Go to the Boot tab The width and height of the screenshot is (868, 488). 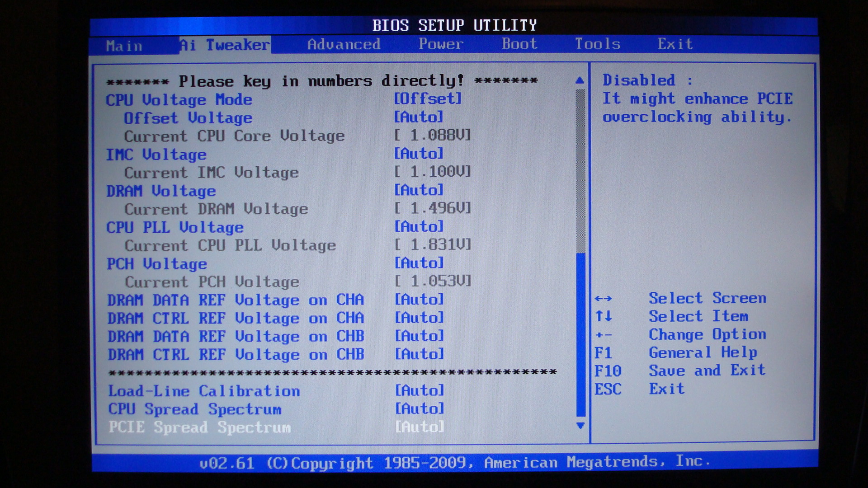pyautogui.click(x=519, y=44)
